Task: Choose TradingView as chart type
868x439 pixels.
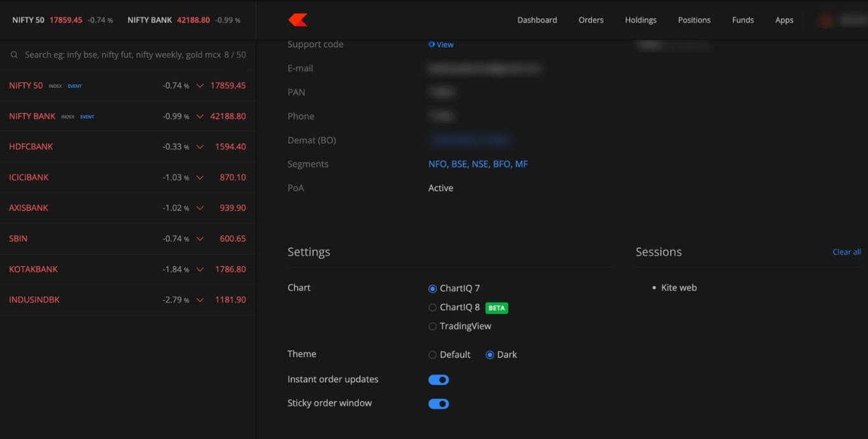Action: coord(433,327)
